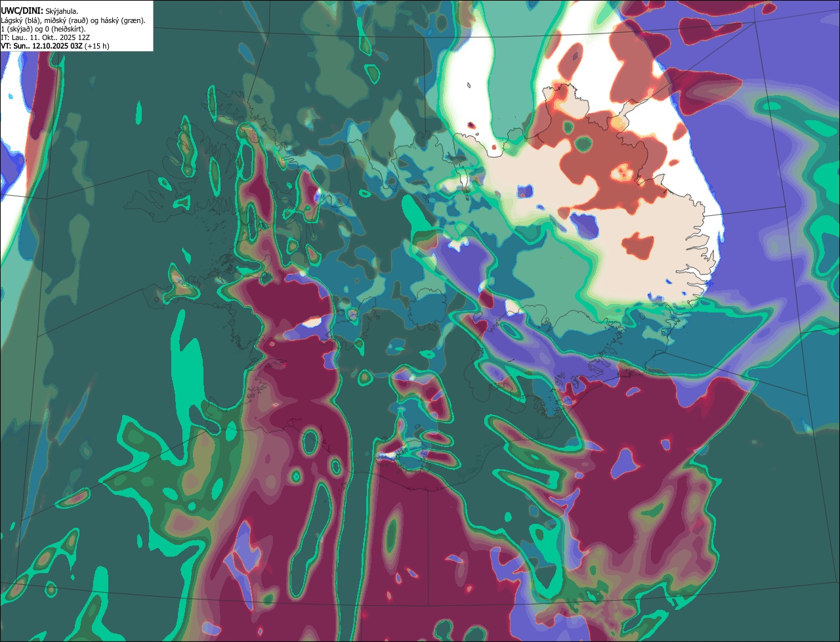This screenshot has height=642, width=840.
Task: Click the 'Lágský (blá)' legend text
Action: [x=20, y=21]
